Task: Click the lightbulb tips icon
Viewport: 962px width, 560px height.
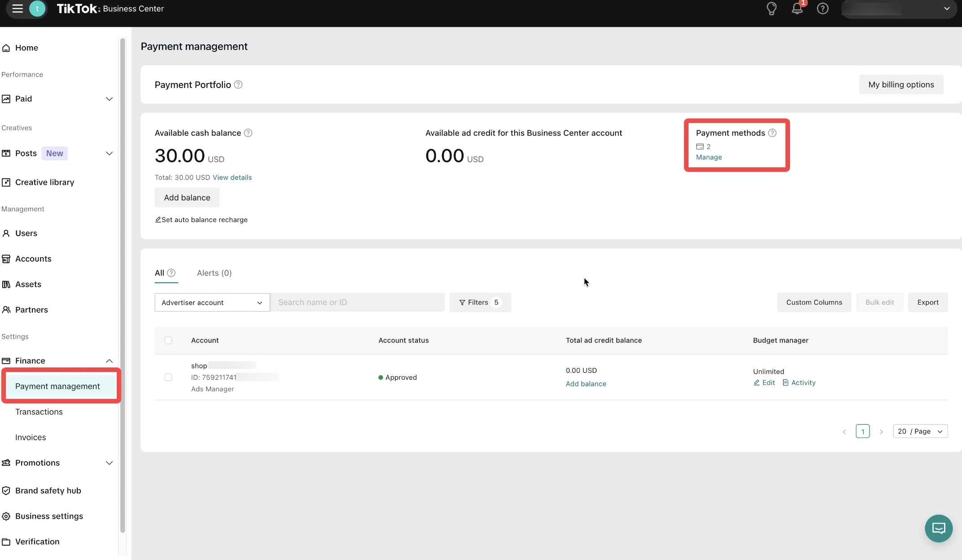Action: pos(771,9)
